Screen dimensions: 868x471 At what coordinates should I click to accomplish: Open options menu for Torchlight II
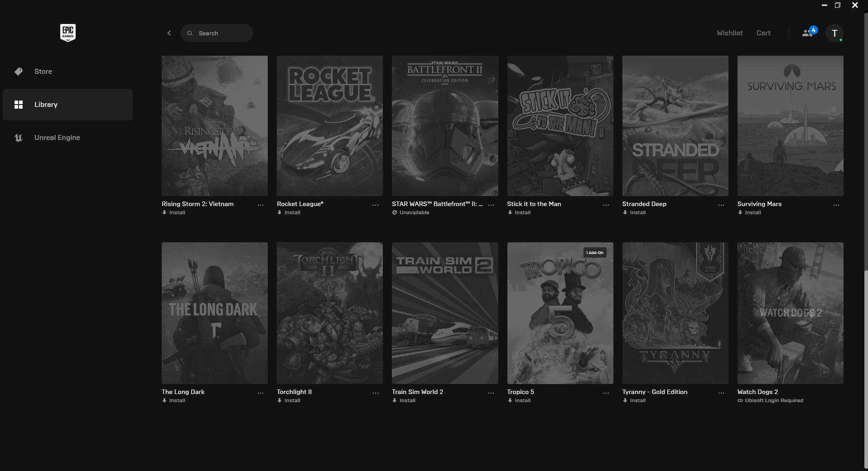coord(376,393)
